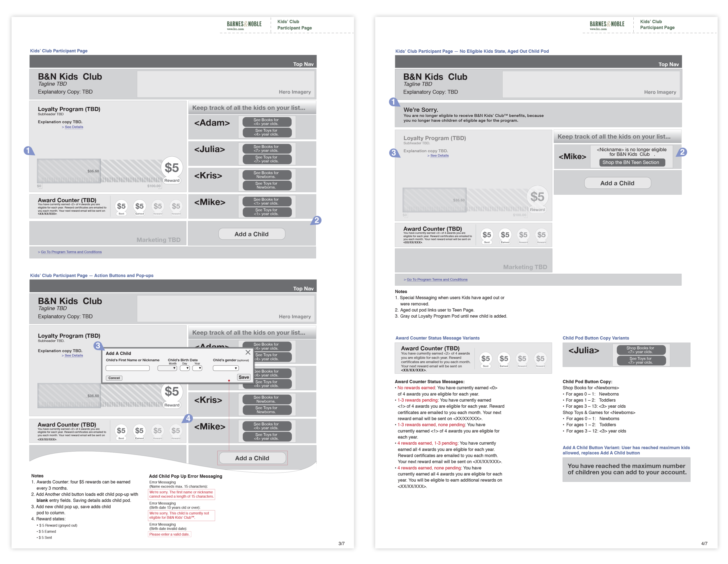This screenshot has height=564, width=728.
Task: Open the Month dropdown under Child's Birth Date
Action: (x=167, y=368)
